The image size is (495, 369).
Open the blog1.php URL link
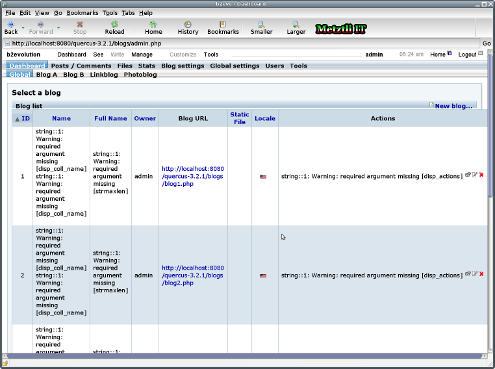[x=193, y=176]
